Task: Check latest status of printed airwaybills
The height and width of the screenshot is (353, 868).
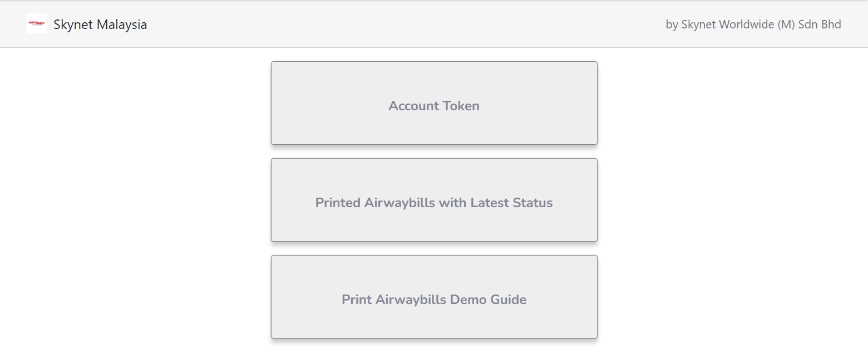Action: (434, 200)
